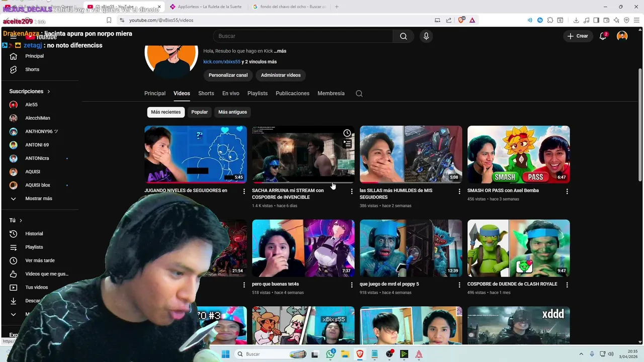Click the share page icon in address bar
Viewport: 644px width, 362px height.
pos(449,20)
